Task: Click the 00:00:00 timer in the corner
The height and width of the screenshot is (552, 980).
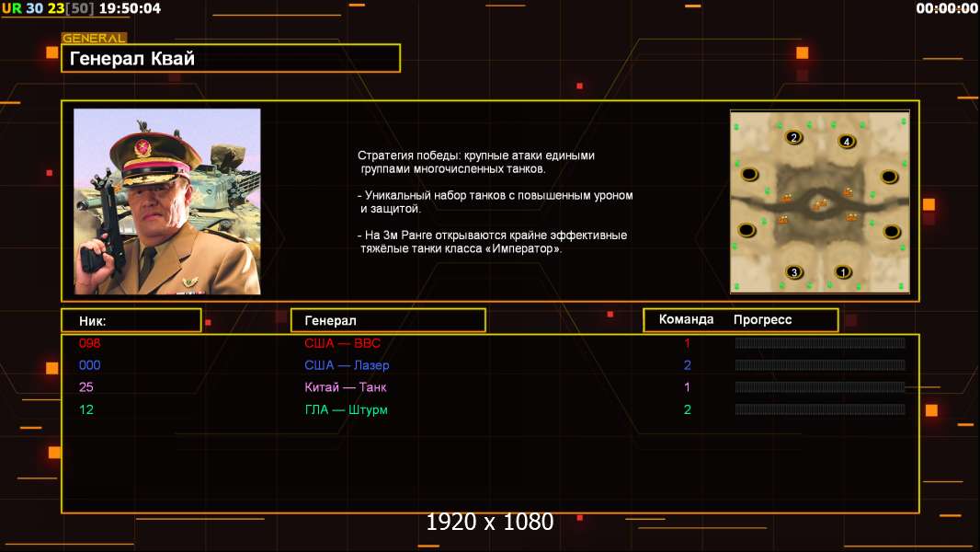Action: [x=947, y=8]
